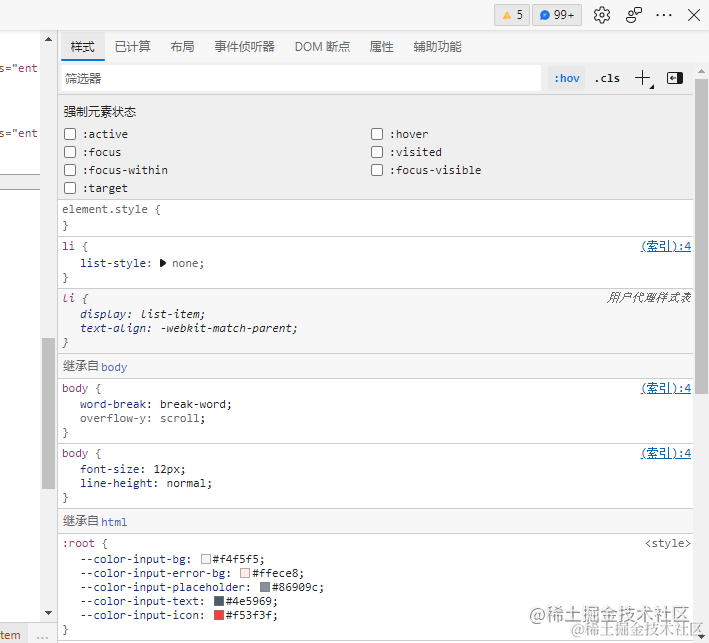Click the 99+ messages badge
Image resolution: width=709 pixels, height=643 pixels.
point(557,15)
